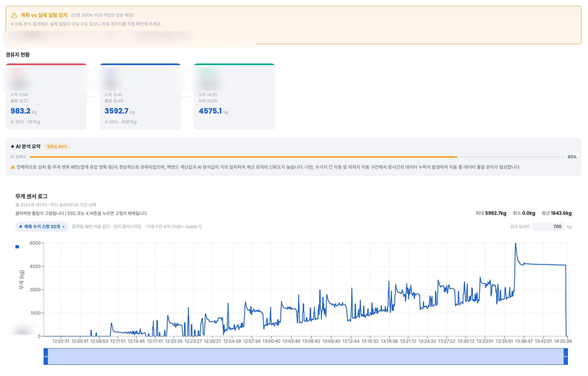
Task: Select the red waypoint card with 983.2 kg
Action: coord(46,97)
